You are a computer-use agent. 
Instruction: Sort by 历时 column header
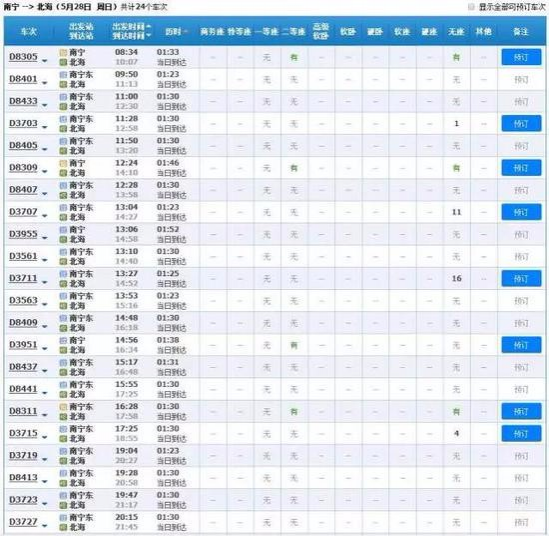pyautogui.click(x=176, y=32)
